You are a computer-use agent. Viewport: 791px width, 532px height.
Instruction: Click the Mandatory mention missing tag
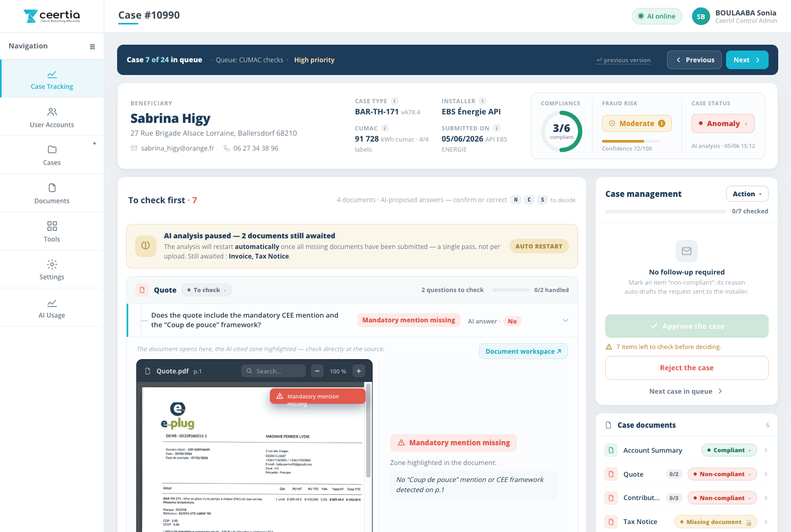(409, 320)
